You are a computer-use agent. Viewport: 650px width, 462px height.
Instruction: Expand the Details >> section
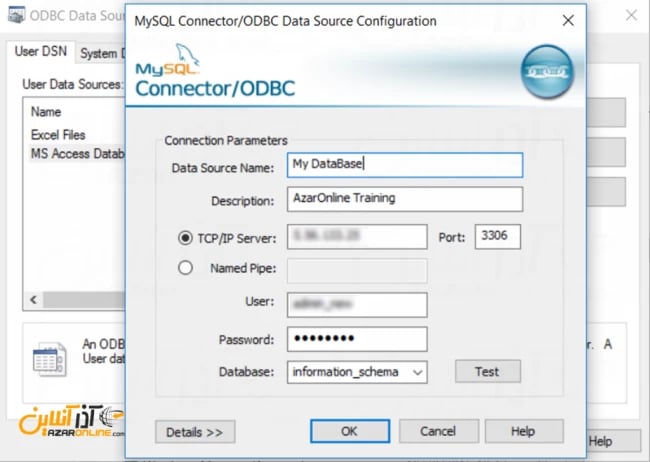point(195,432)
